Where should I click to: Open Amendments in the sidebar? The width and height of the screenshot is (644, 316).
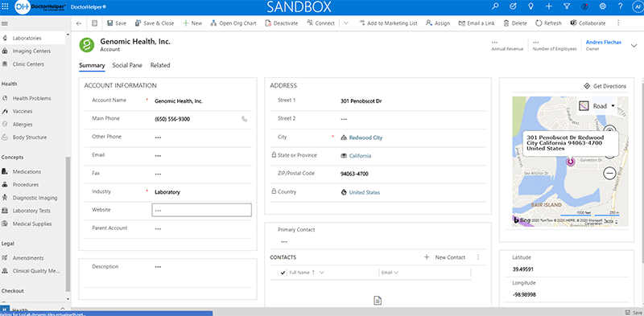(x=32, y=258)
